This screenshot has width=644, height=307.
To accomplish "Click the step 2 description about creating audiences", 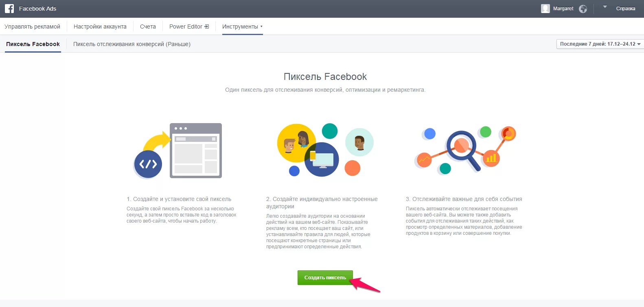I will [318, 231].
